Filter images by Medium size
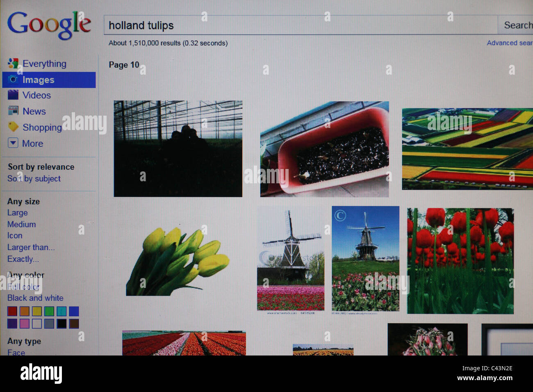Screen dimensions: 533x392 tap(22, 224)
